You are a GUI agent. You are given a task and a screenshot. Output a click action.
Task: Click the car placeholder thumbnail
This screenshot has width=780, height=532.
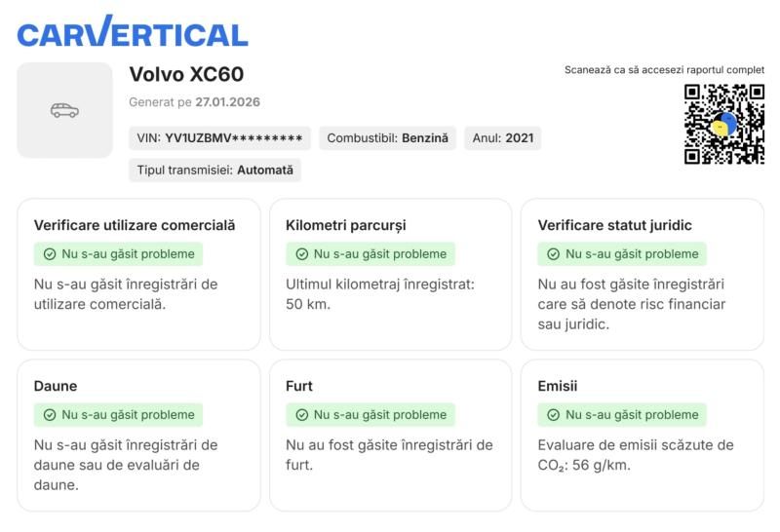coord(64,110)
